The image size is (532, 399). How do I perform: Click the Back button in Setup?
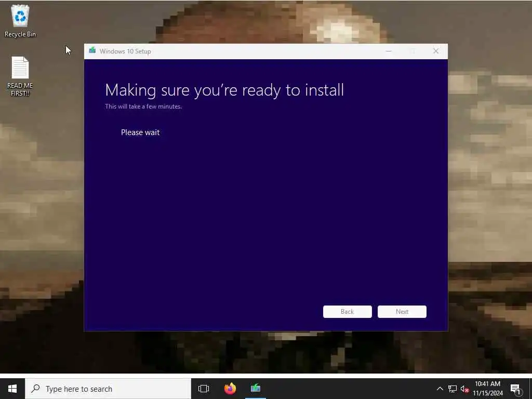click(347, 312)
